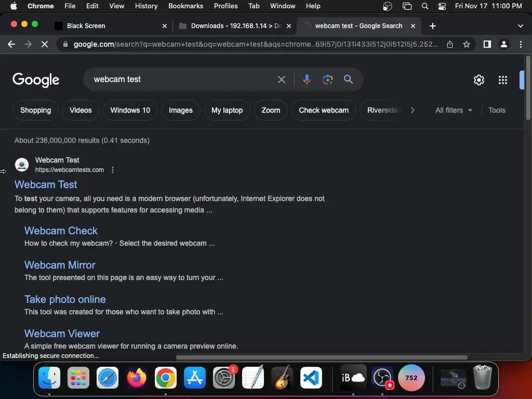Open the Window menu

283,6
